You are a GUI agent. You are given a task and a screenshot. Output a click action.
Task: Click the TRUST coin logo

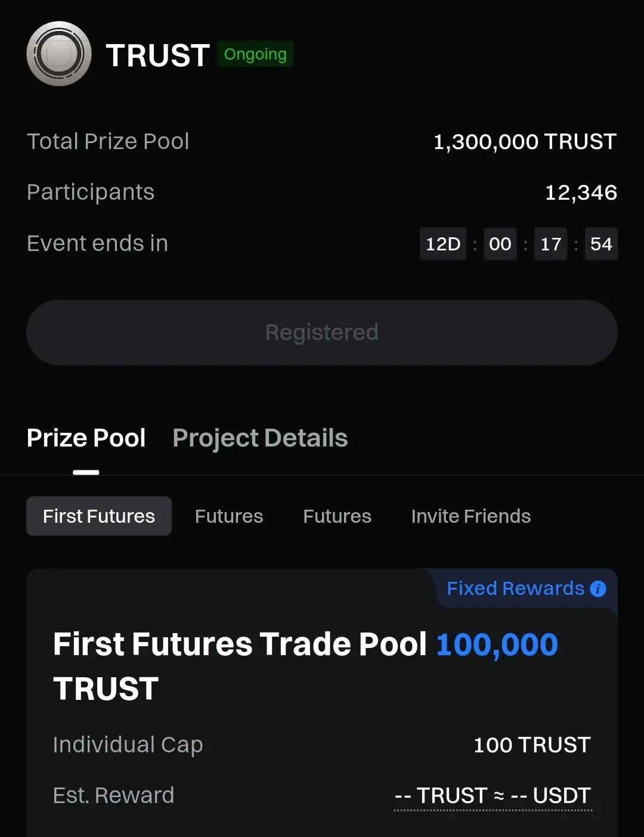tap(59, 54)
